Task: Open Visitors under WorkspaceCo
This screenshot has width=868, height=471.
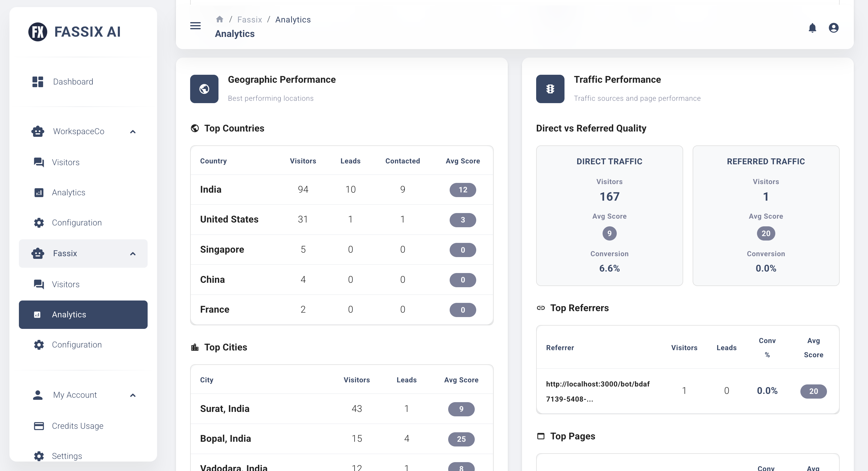Action: tap(65, 162)
